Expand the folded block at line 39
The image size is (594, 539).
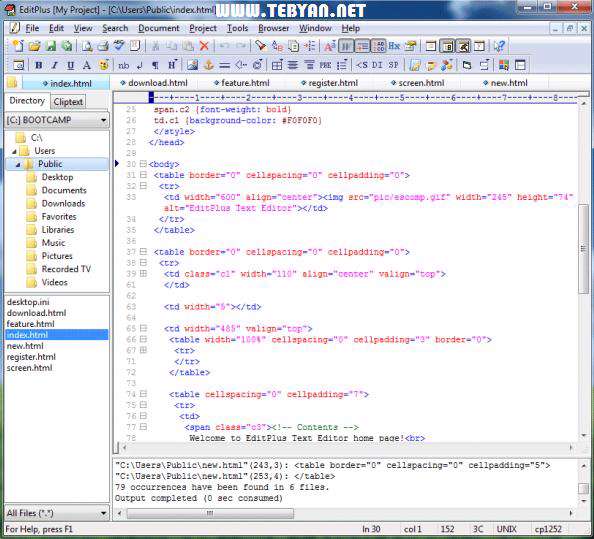143,273
